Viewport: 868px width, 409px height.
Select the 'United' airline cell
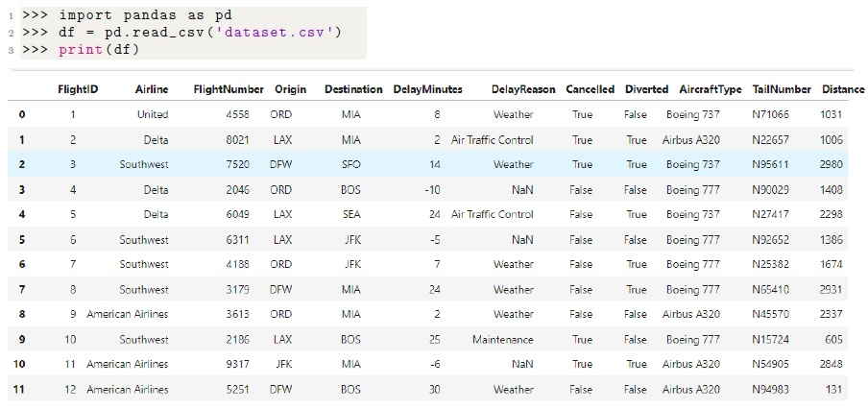(153, 114)
